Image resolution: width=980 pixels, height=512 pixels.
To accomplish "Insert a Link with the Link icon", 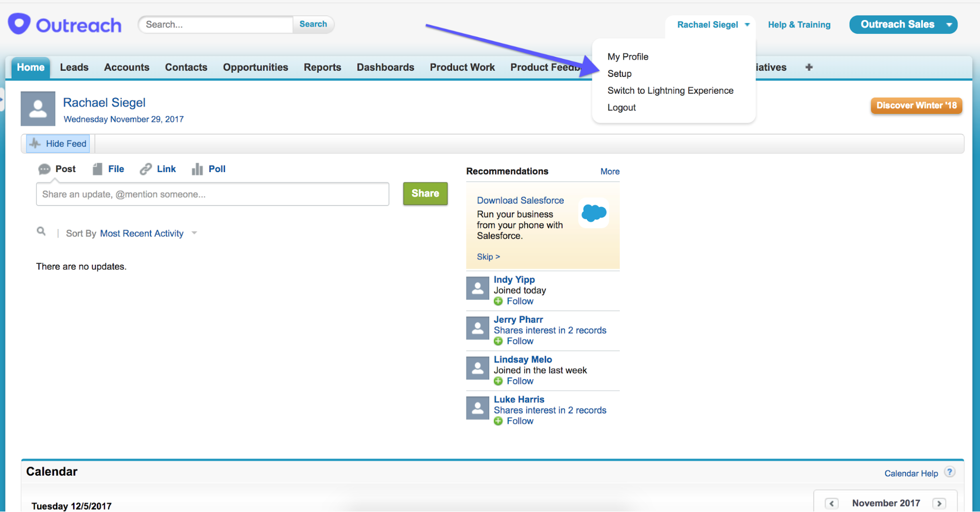I will pyautogui.click(x=146, y=169).
